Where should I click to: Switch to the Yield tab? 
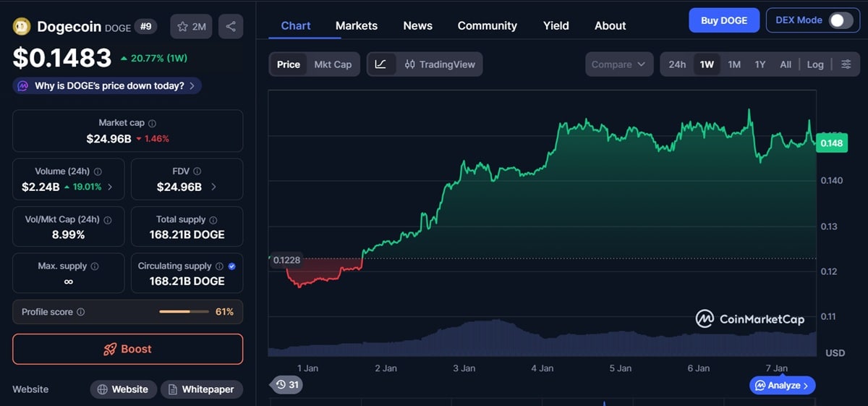[x=556, y=25]
